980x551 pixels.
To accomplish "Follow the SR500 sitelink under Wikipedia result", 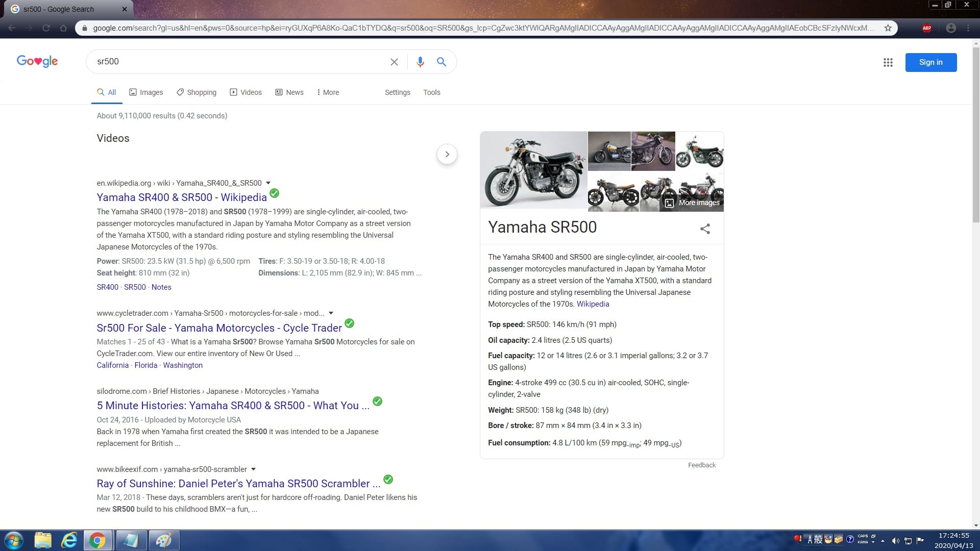I will point(135,287).
